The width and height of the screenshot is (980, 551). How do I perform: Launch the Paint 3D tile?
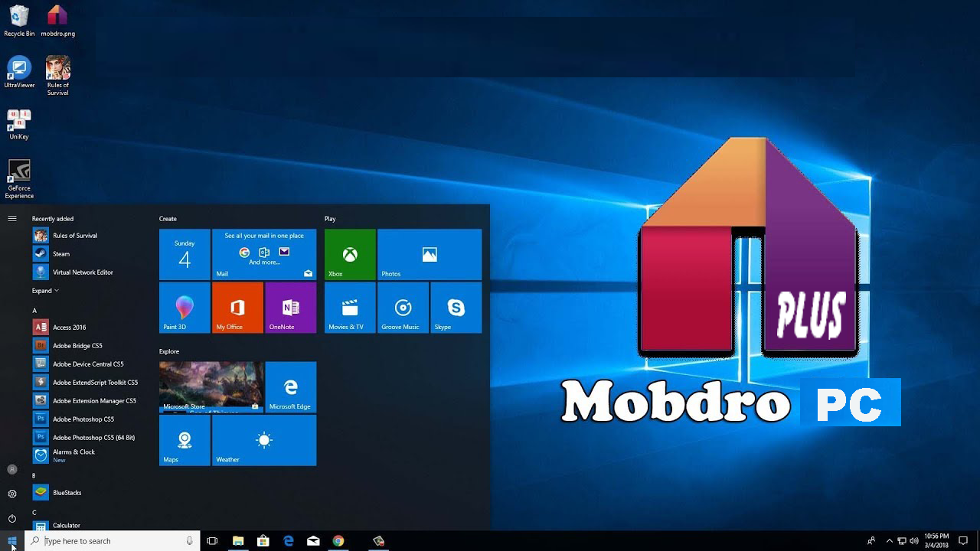tap(185, 308)
